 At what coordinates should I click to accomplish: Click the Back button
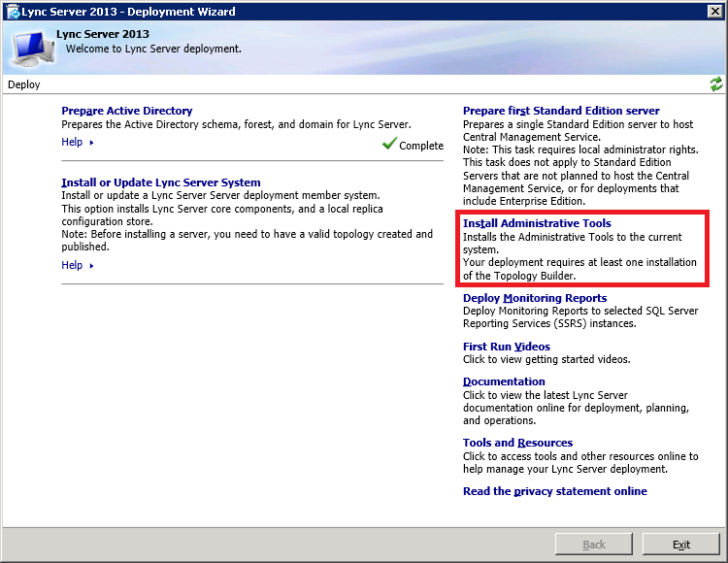pos(594,544)
